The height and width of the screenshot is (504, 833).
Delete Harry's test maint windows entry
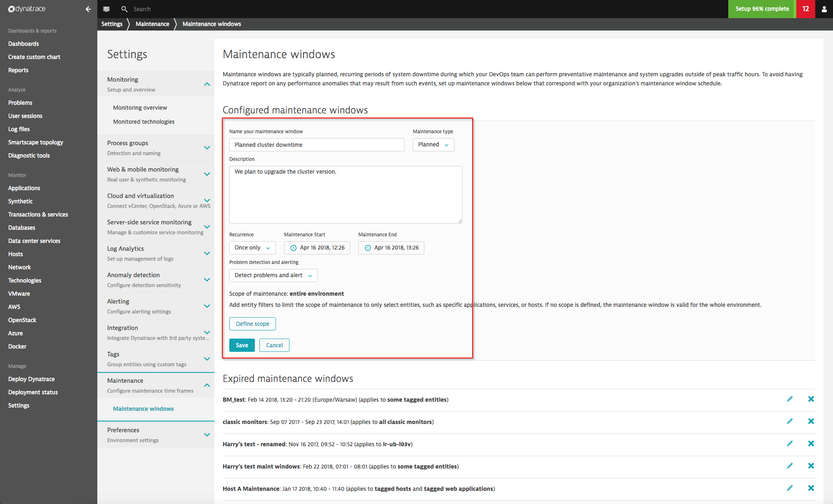coord(811,466)
